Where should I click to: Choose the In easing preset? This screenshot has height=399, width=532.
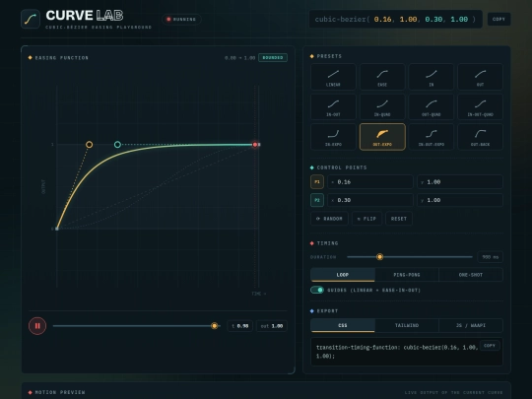pyautogui.click(x=432, y=77)
